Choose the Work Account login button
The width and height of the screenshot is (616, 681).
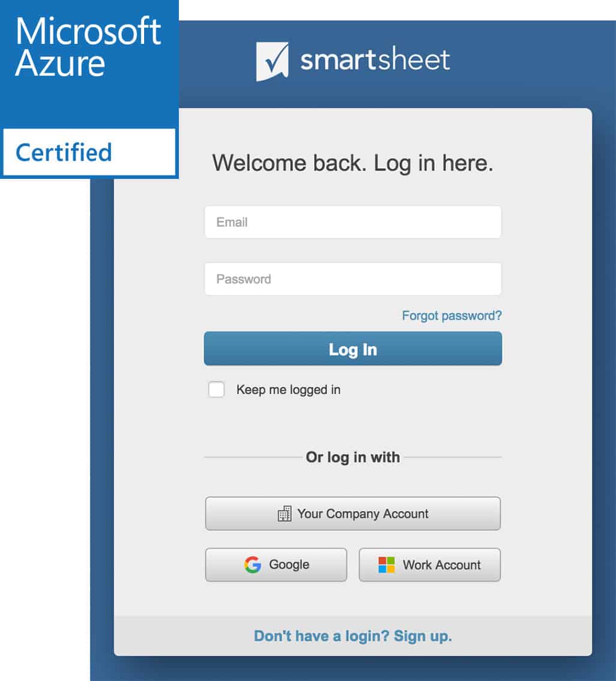click(430, 564)
